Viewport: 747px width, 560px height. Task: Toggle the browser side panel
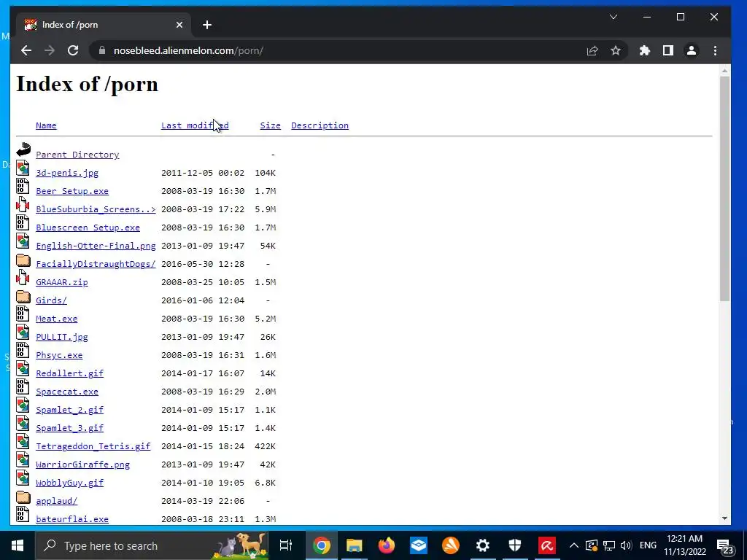(x=668, y=50)
